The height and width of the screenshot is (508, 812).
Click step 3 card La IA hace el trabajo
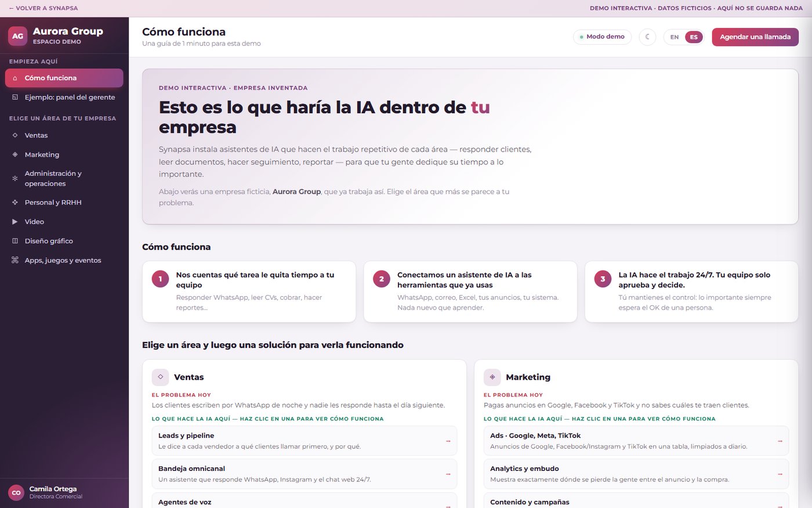point(691,291)
